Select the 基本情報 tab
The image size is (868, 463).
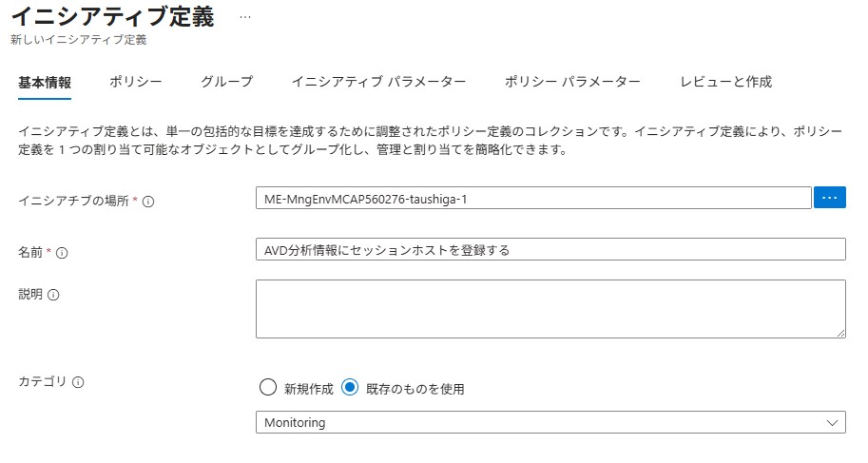[x=45, y=82]
